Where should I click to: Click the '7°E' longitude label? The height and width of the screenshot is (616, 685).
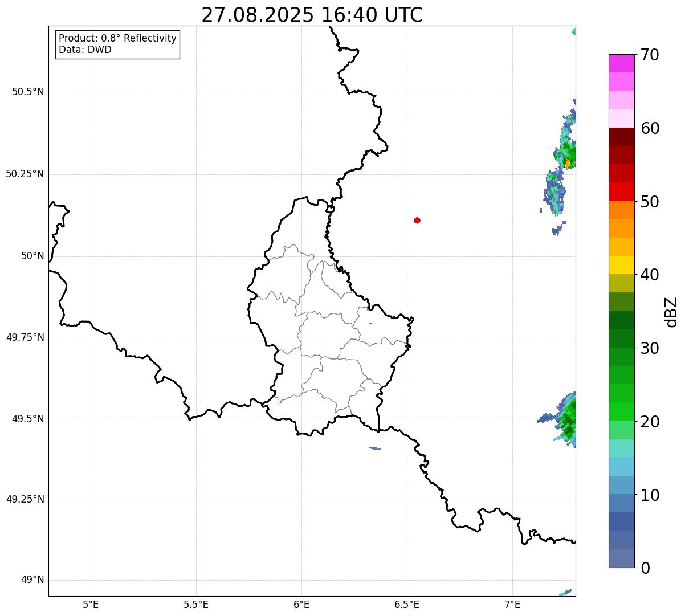click(x=512, y=604)
